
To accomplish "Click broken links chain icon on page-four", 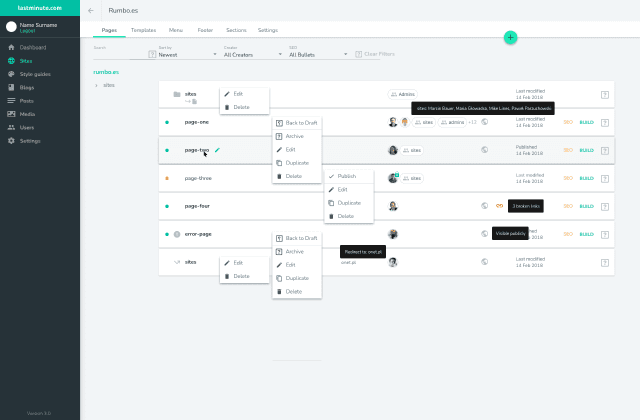I will 499,206.
